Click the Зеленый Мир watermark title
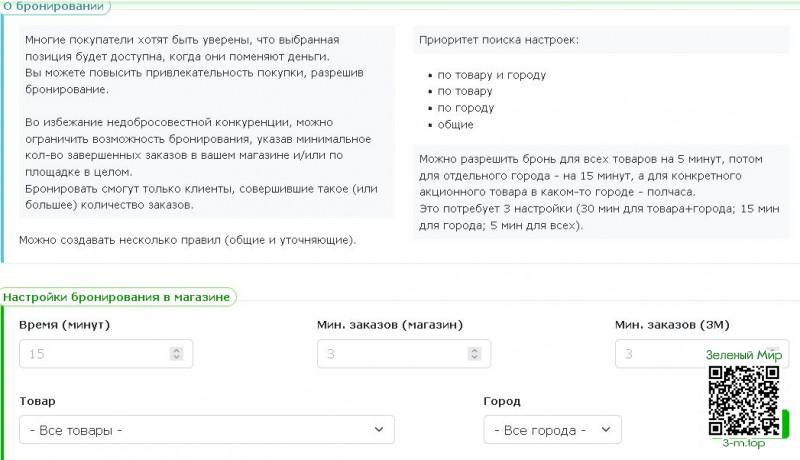The image size is (800, 460). [x=745, y=355]
